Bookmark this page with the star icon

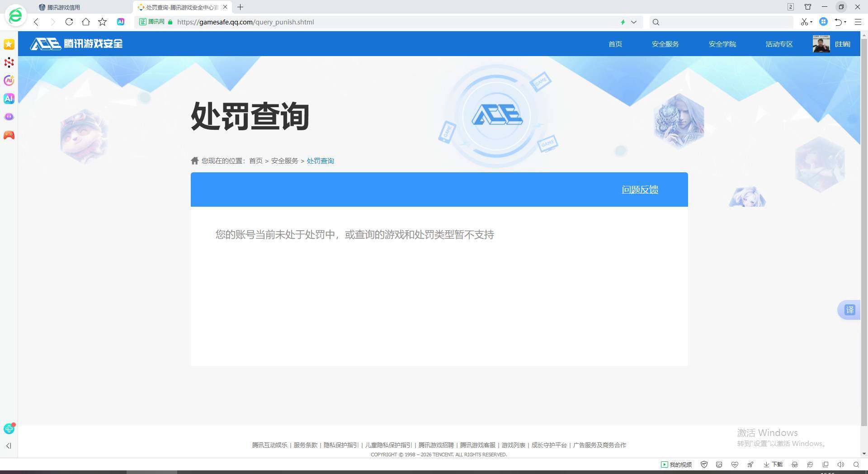(103, 22)
